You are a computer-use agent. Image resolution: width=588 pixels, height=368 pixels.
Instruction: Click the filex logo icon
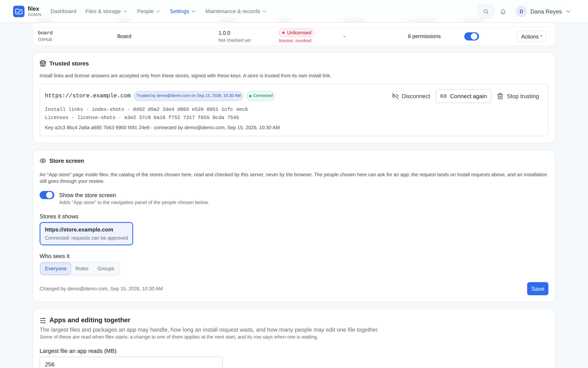(19, 11)
